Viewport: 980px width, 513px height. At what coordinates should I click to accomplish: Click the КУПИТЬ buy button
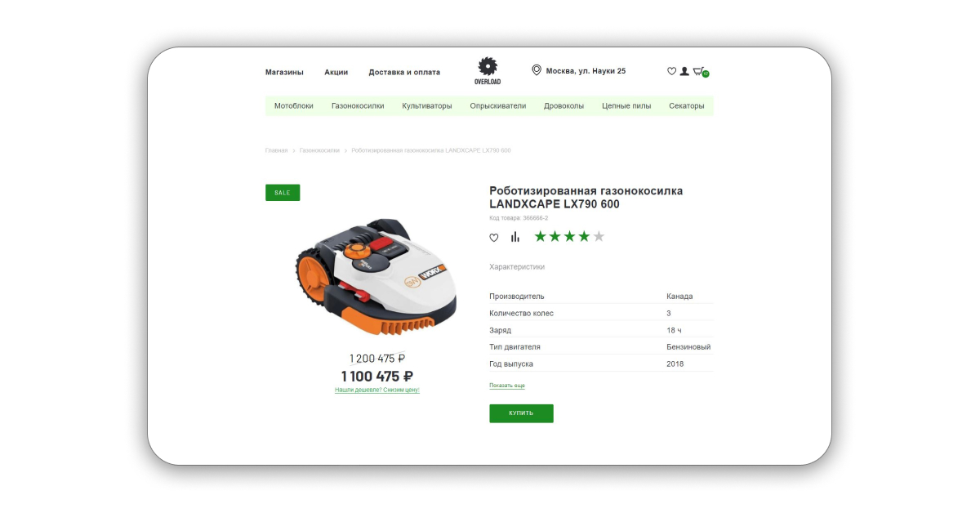[521, 413]
